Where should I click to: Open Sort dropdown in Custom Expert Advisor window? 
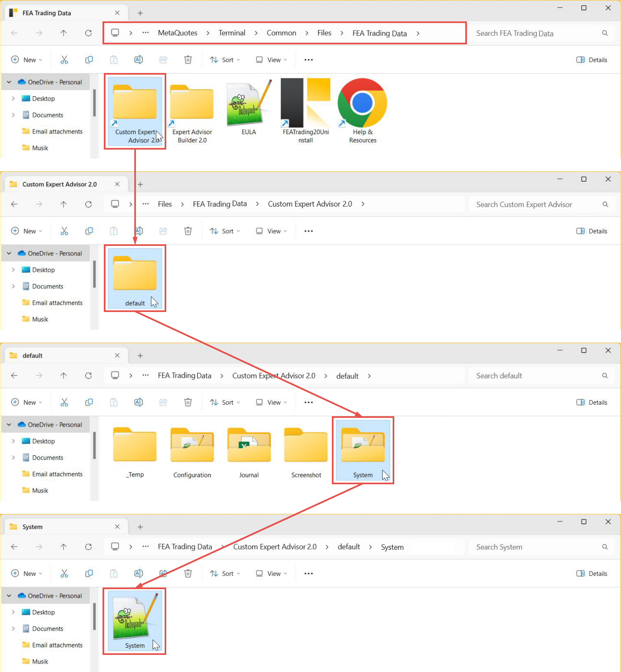click(x=225, y=231)
